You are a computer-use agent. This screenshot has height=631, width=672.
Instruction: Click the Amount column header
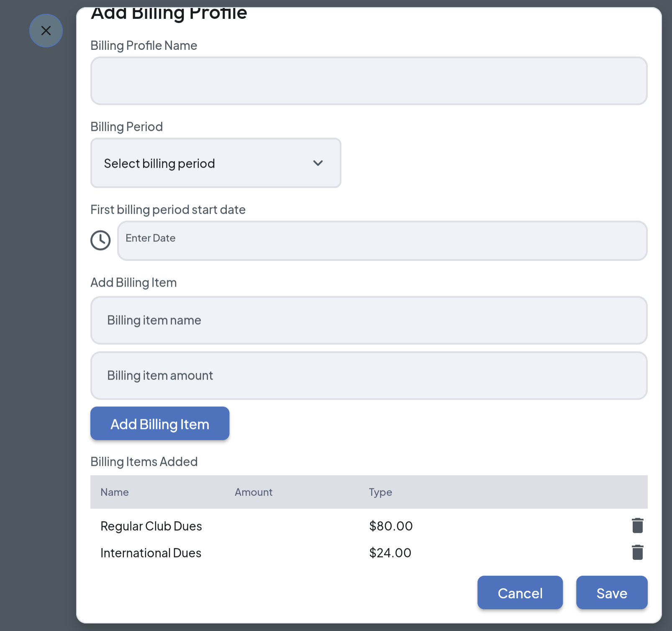tap(254, 492)
